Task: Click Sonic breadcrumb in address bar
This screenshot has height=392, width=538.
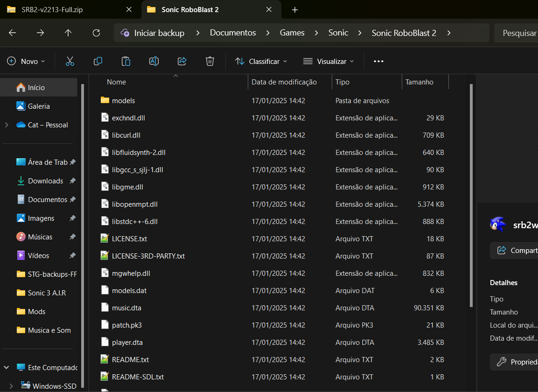Action: (338, 33)
